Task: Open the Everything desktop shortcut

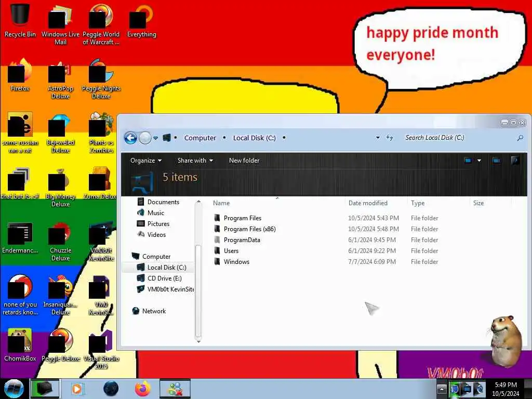Action: pos(141,20)
